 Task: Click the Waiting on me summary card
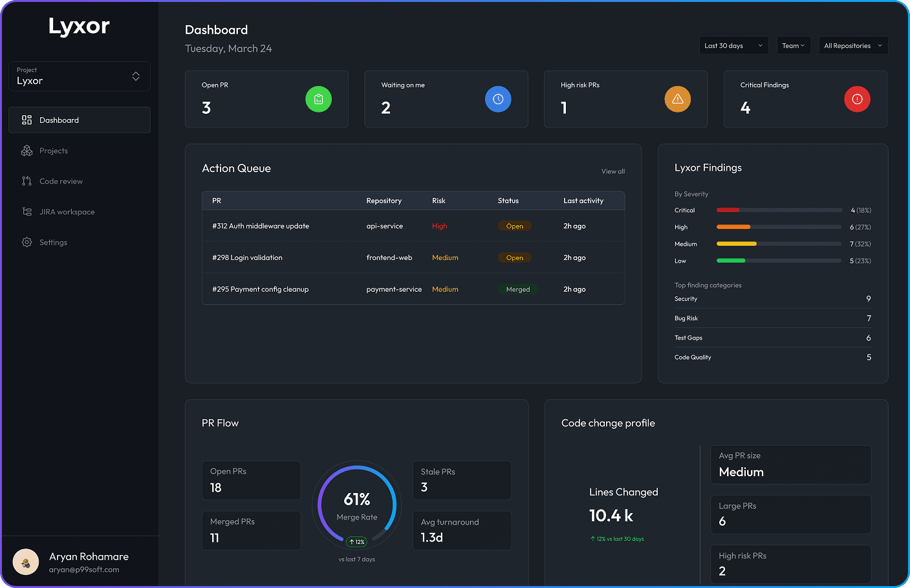[x=446, y=99]
